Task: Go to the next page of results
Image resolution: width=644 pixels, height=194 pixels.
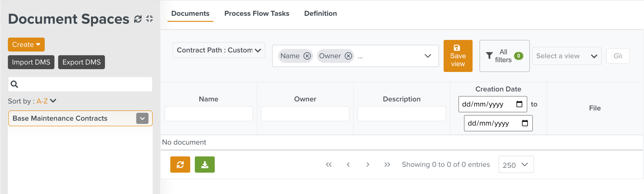Action: point(368,165)
